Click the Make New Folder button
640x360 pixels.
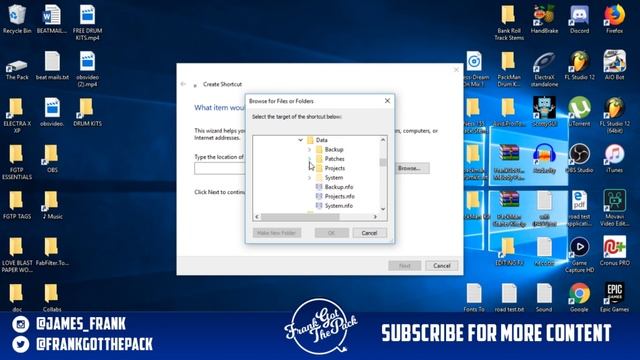click(x=277, y=233)
